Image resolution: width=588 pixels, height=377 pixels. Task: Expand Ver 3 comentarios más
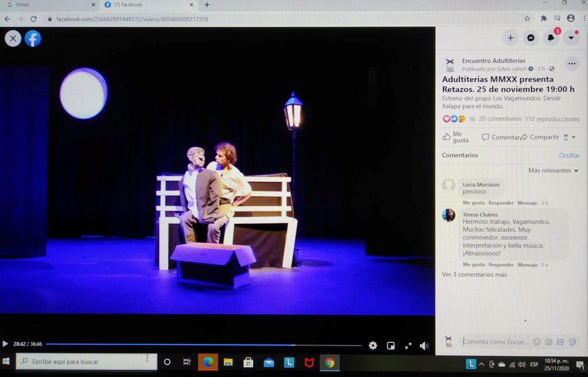tap(474, 275)
